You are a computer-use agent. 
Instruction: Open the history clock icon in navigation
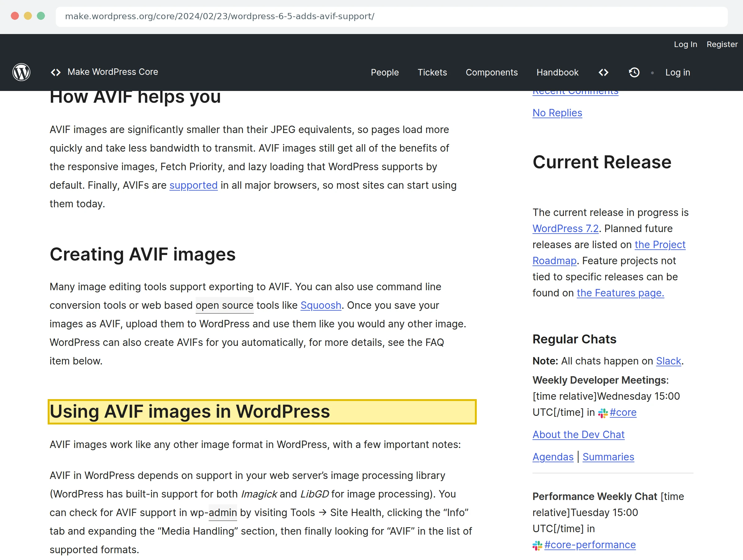pos(634,72)
